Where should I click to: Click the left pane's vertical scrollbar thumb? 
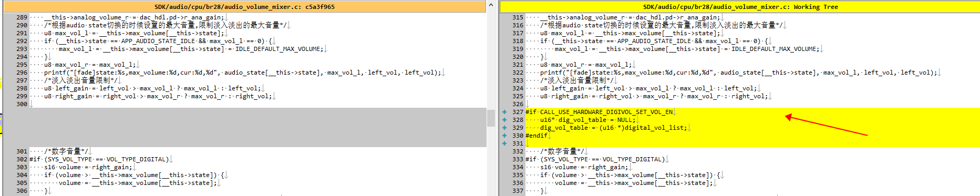click(491, 118)
